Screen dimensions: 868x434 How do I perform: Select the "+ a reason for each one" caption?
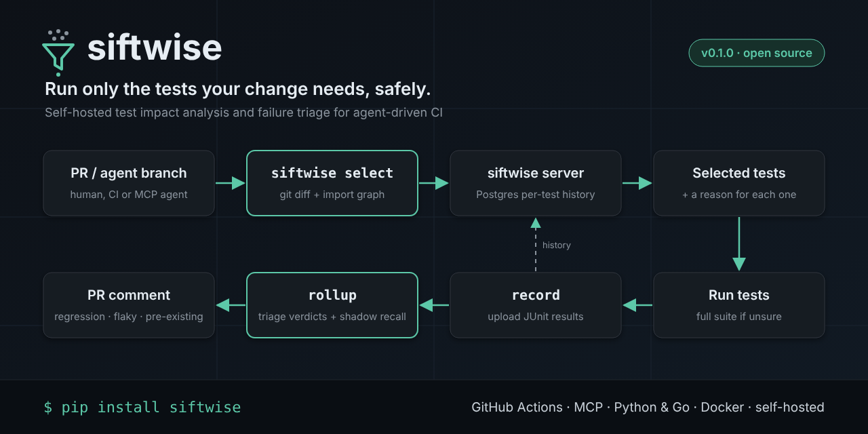[x=739, y=195]
